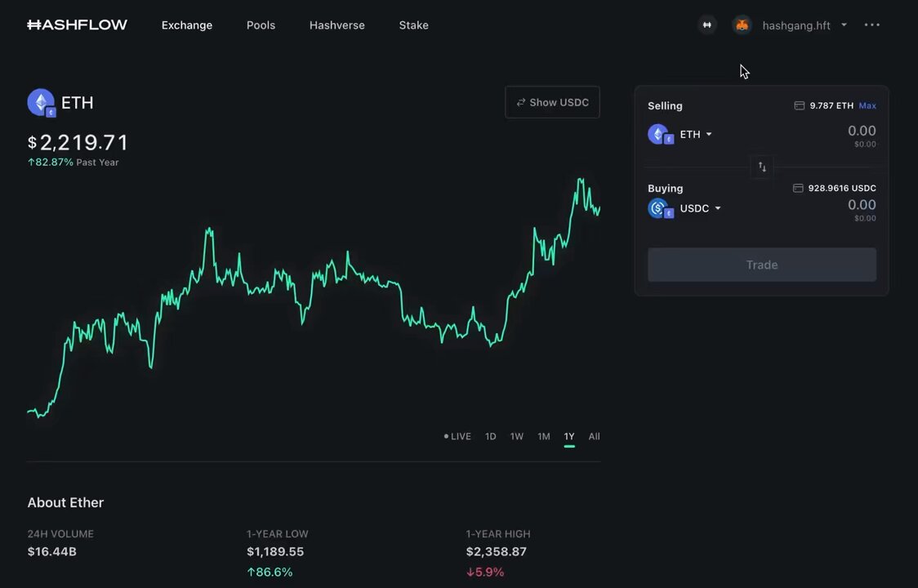Select the 1Y chart range
The height and width of the screenshot is (588, 918).
[x=569, y=436]
